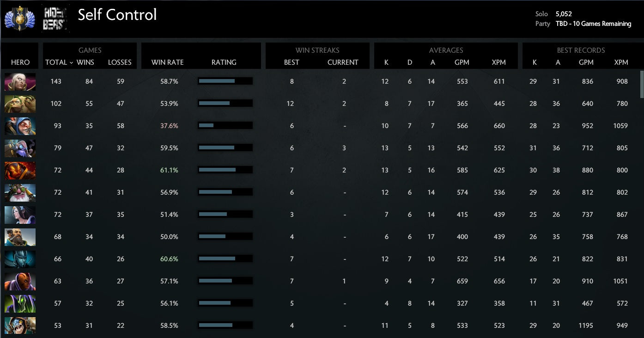
Task: Click the Sniper hero portrait
Action: (20, 193)
